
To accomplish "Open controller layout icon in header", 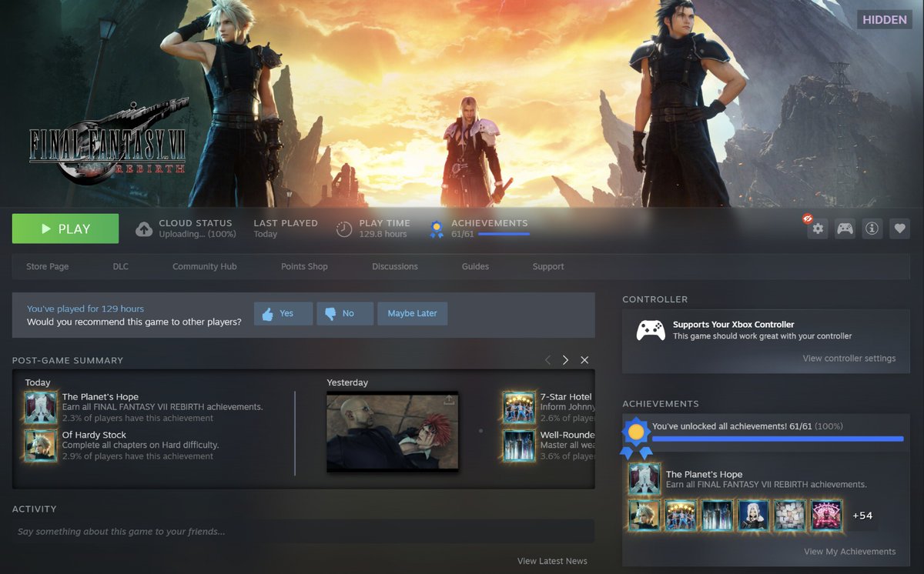I will click(845, 229).
